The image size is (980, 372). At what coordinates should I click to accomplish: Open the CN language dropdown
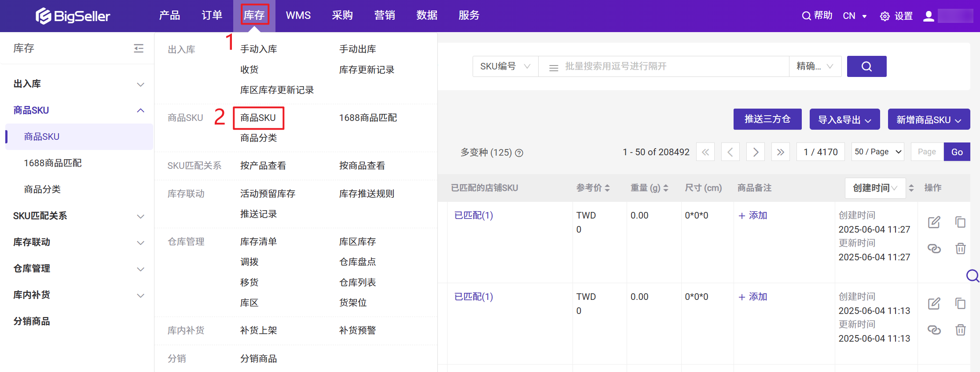click(x=855, y=16)
